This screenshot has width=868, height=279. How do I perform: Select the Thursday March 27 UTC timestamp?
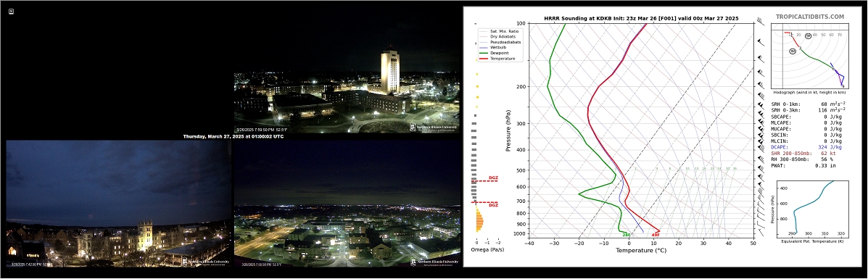233,136
